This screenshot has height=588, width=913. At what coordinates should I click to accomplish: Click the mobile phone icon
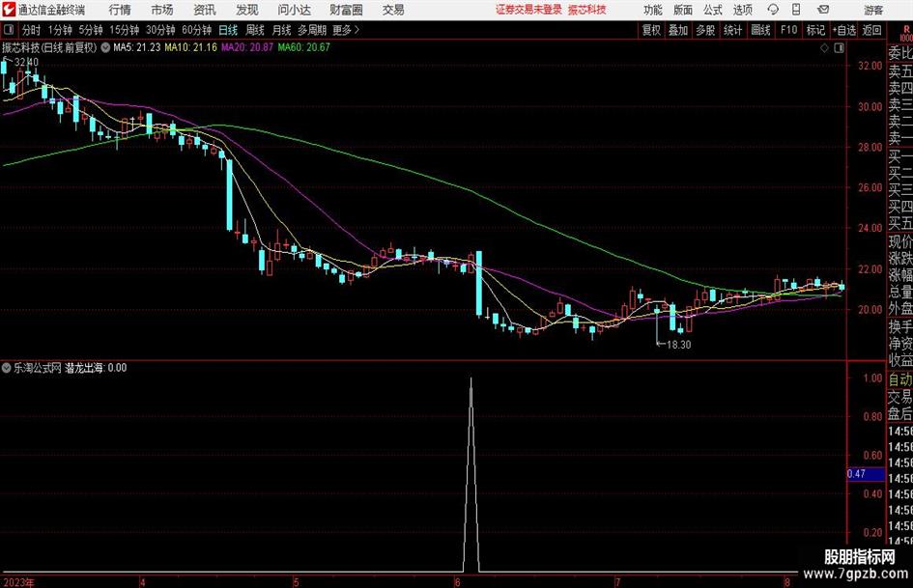pyautogui.click(x=796, y=10)
